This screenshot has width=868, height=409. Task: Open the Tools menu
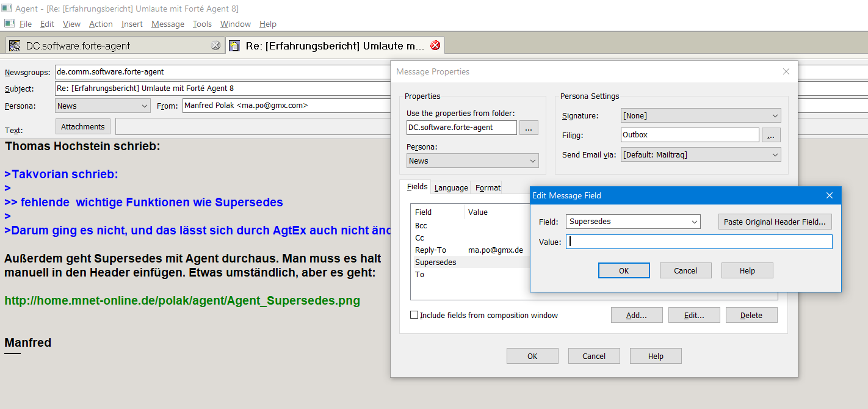[x=202, y=24]
